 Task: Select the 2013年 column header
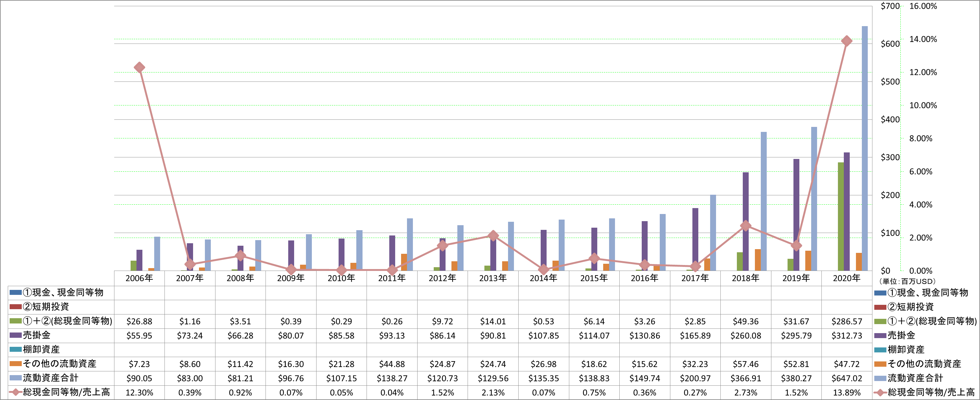493,278
